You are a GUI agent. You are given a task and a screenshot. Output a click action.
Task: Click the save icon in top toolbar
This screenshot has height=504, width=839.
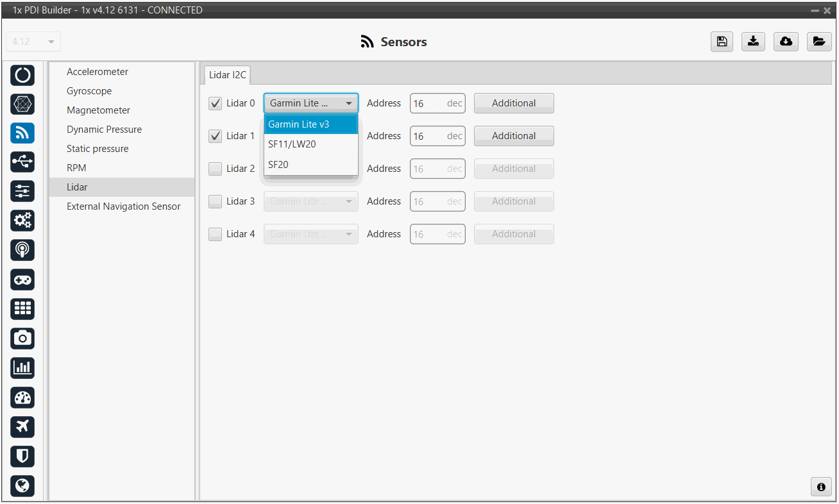point(722,42)
